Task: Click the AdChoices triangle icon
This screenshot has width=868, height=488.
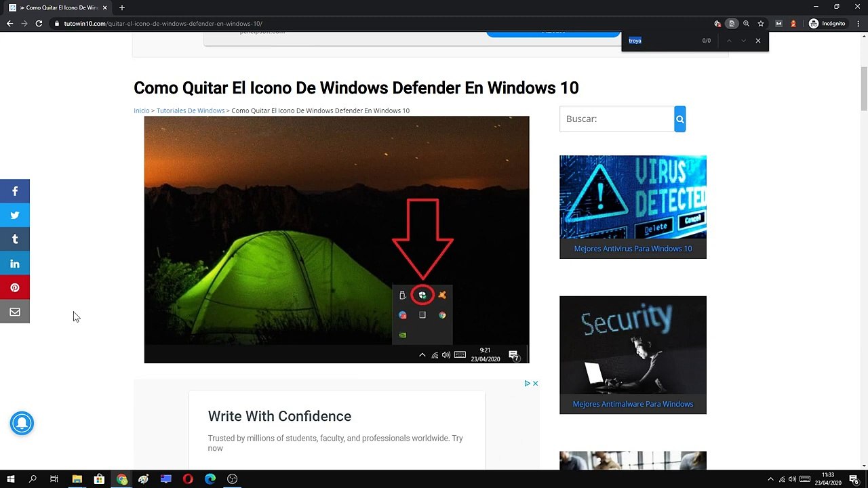Action: [527, 384]
